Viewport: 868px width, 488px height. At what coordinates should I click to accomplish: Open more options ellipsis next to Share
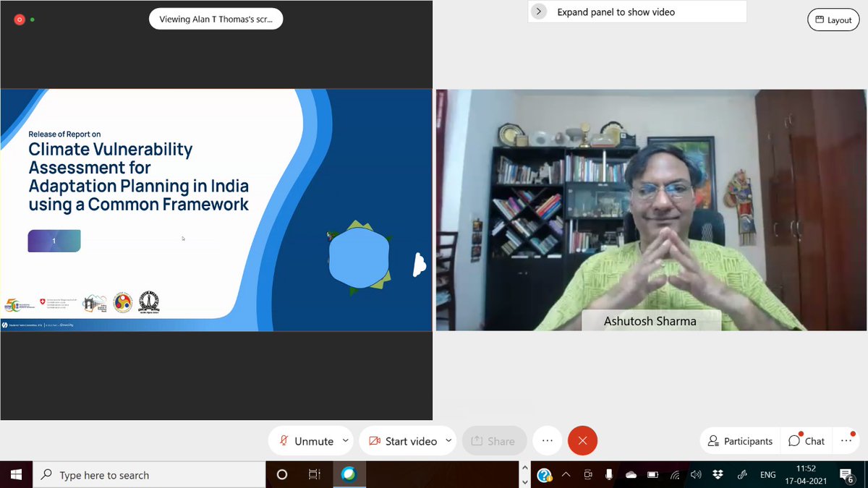coord(547,441)
